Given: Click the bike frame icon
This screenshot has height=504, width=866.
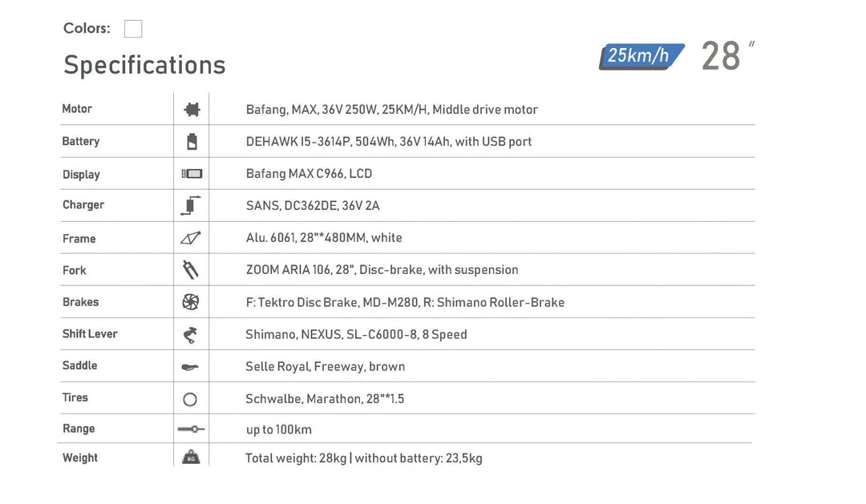Looking at the screenshot, I should (x=190, y=238).
